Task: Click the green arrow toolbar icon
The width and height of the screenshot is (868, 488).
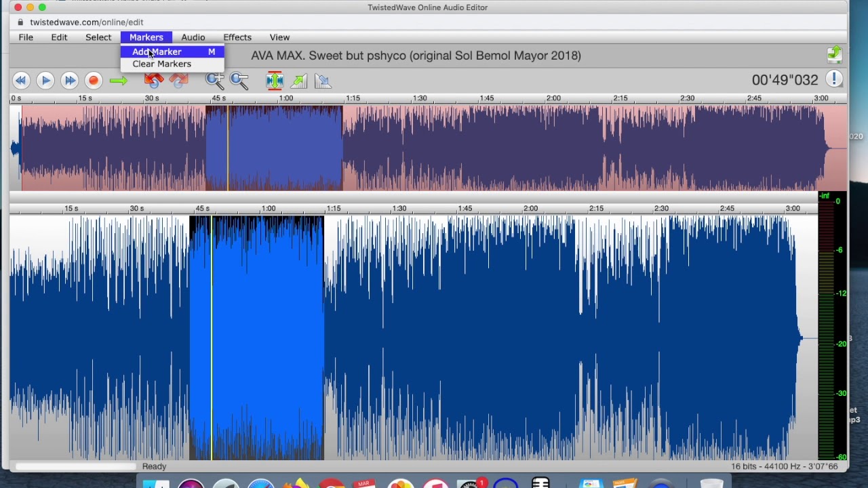Action: (118, 81)
